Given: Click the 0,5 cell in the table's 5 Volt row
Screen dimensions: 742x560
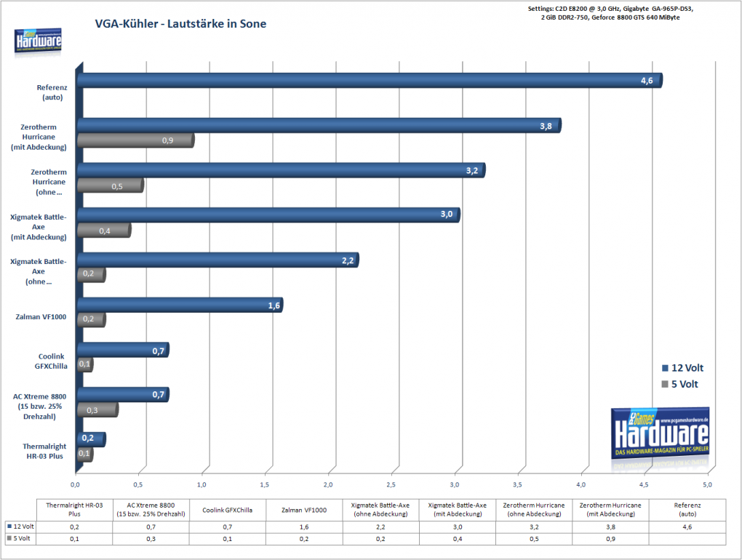Looking at the screenshot, I should pyautogui.click(x=534, y=539).
